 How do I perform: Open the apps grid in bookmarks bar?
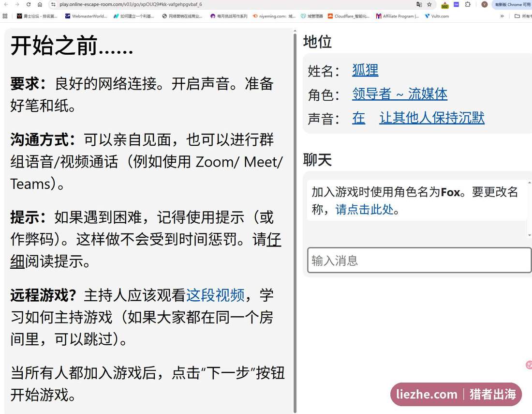(x=5, y=16)
